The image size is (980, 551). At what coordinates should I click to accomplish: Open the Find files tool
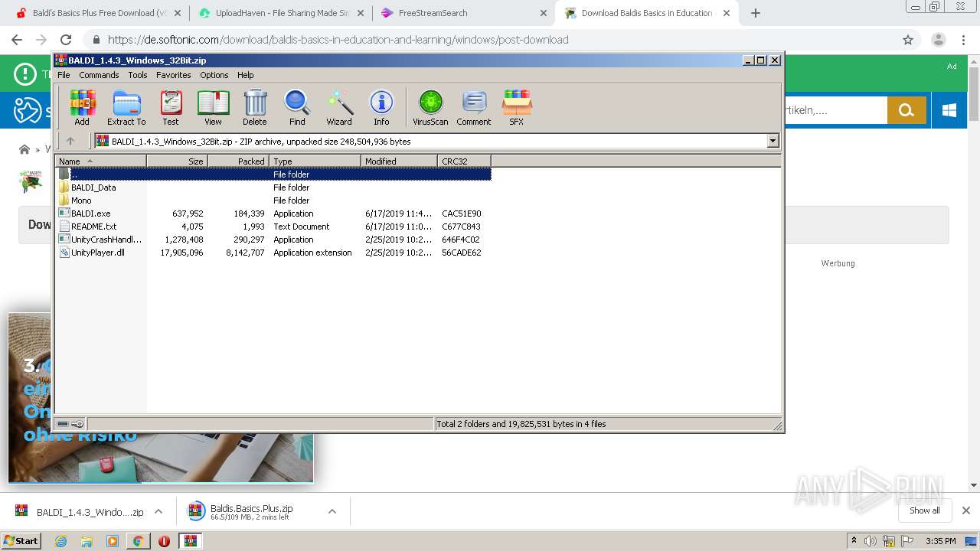297,108
